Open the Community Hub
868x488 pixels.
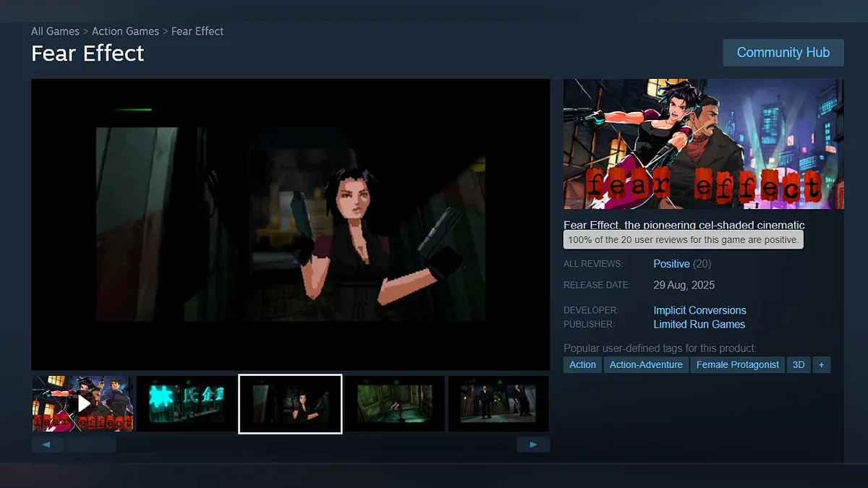783,53
